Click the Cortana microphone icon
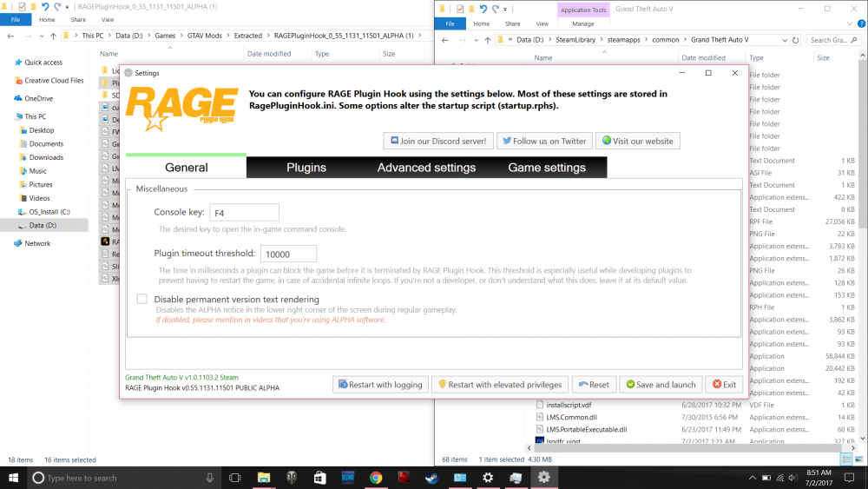This screenshot has height=489, width=868. [210, 478]
